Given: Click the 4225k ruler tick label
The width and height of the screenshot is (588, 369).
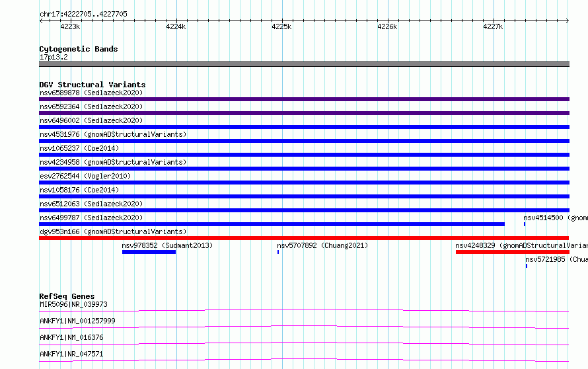Looking at the screenshot, I should (x=281, y=26).
